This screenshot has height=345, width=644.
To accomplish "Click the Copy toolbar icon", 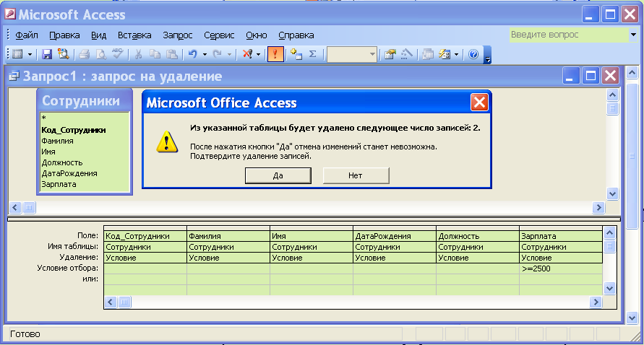I will [x=155, y=54].
